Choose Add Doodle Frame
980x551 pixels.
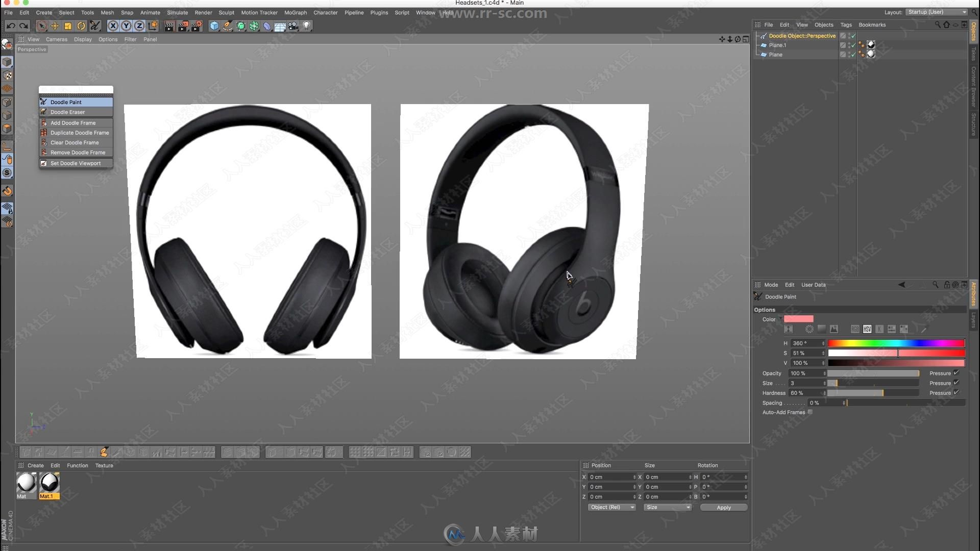pyautogui.click(x=76, y=122)
